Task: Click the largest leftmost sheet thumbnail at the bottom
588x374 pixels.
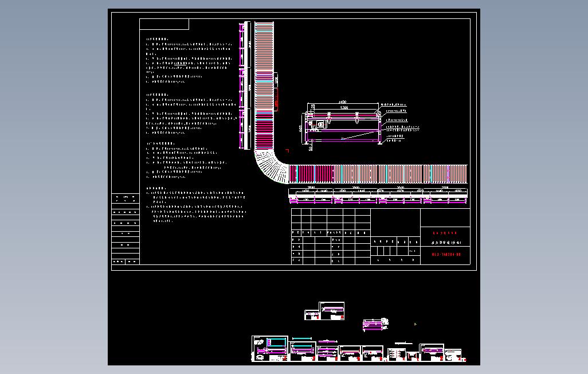Action: 270,349
